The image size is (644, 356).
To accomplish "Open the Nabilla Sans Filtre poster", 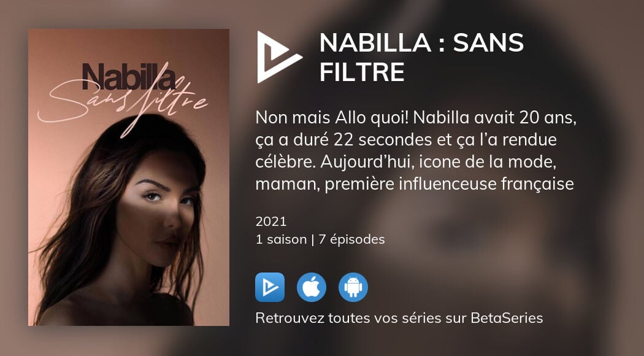I will pos(129,177).
